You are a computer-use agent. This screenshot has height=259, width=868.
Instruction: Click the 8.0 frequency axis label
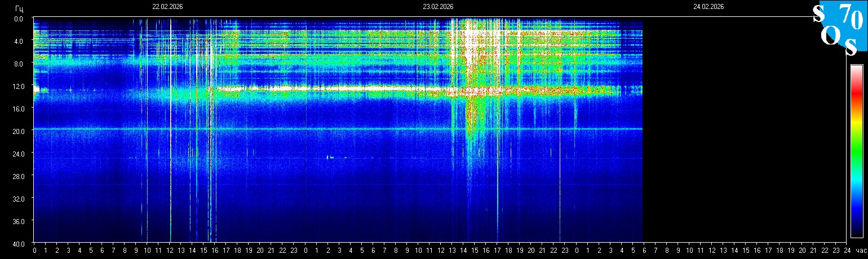point(19,64)
